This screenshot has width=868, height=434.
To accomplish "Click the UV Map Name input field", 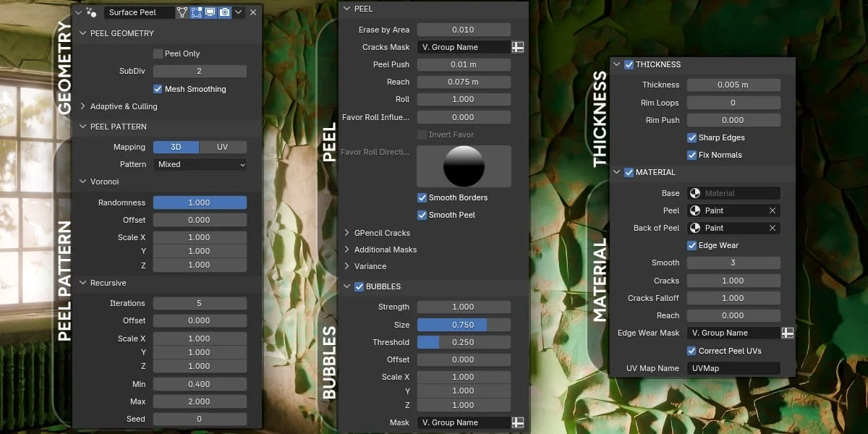I will tap(733, 368).
